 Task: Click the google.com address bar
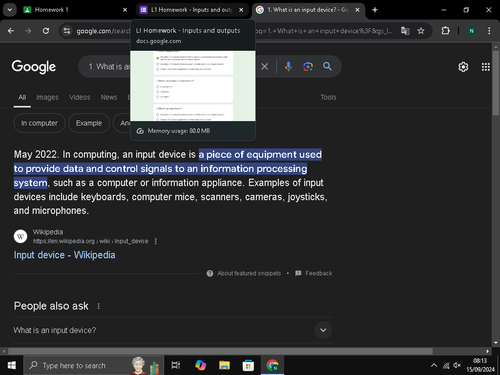pos(246,31)
